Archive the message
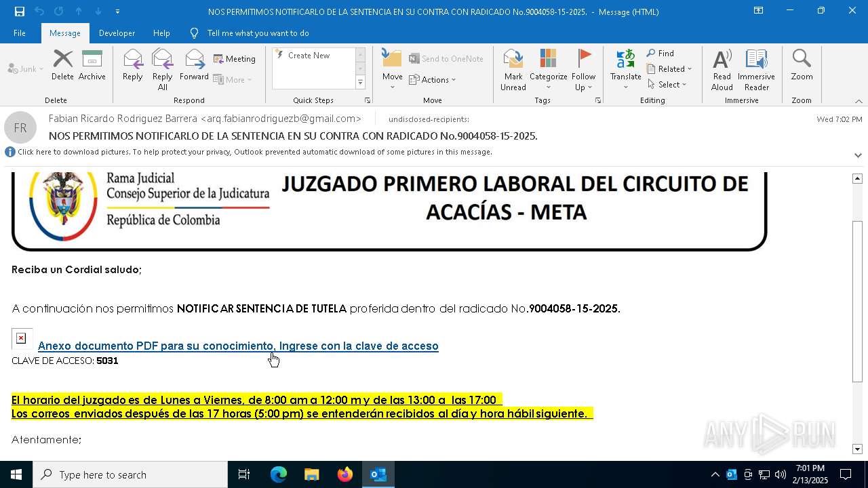The height and width of the screenshot is (488, 868). (92, 65)
